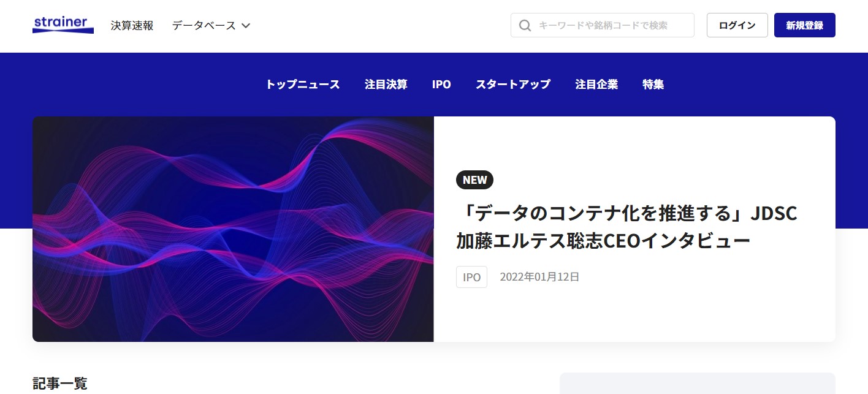868x394 pixels.
Task: Open the JDSC CEO interview article headline
Action: [625, 227]
